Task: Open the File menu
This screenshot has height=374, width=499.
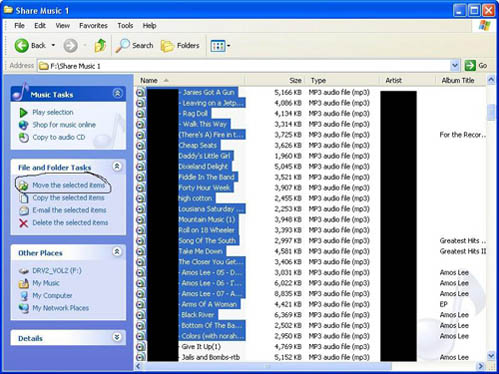Action: (x=19, y=26)
